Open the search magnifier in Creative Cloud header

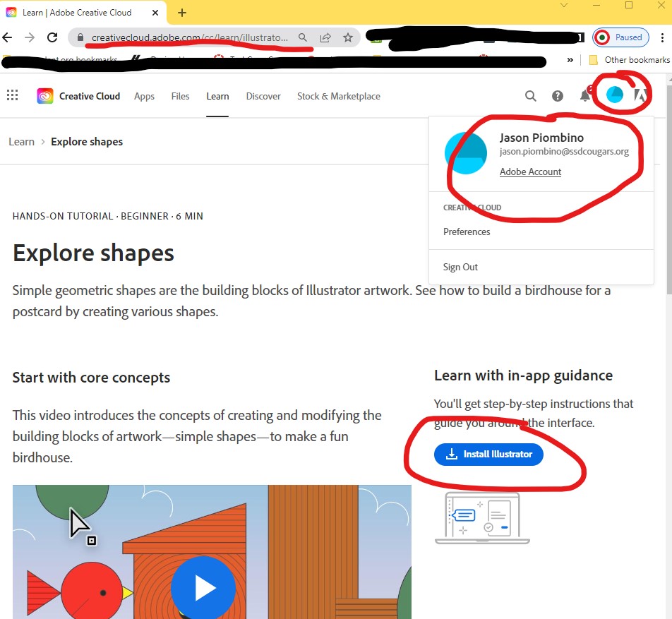click(x=531, y=96)
